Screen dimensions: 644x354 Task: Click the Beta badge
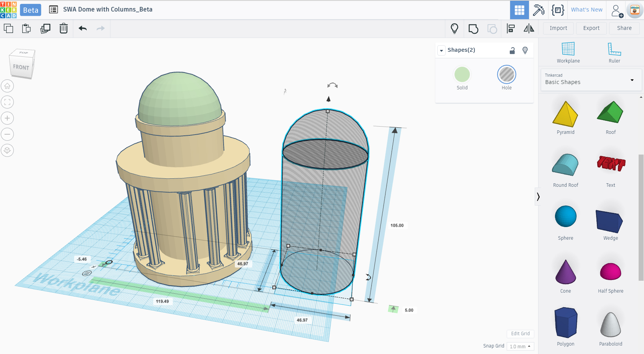point(31,10)
